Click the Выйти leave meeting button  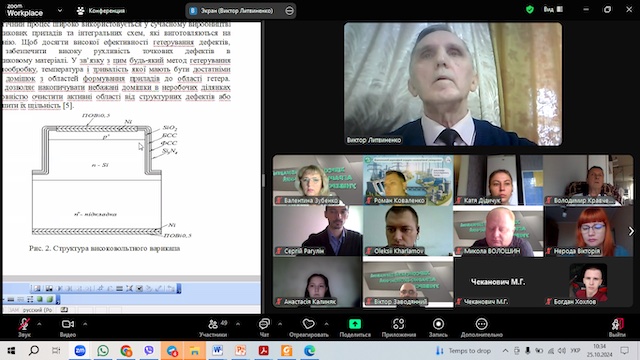(x=617, y=327)
